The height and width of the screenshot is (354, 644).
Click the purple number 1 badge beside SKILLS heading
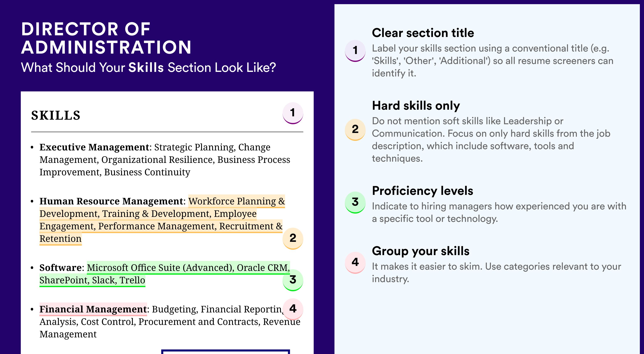tap(293, 113)
